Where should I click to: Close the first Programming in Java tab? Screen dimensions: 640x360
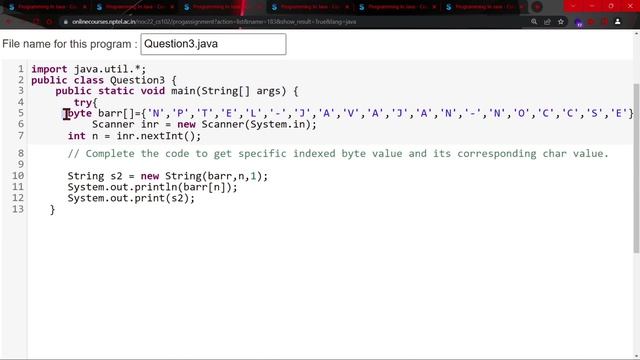tap(85, 7)
